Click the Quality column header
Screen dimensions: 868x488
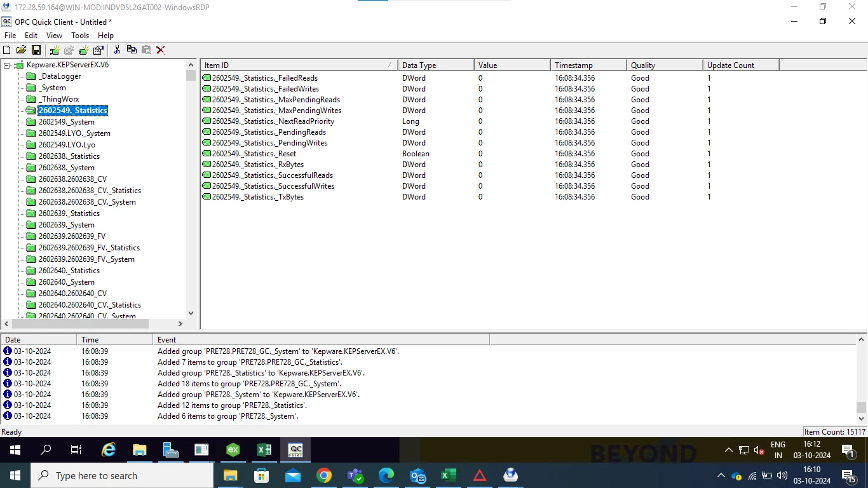tap(665, 65)
